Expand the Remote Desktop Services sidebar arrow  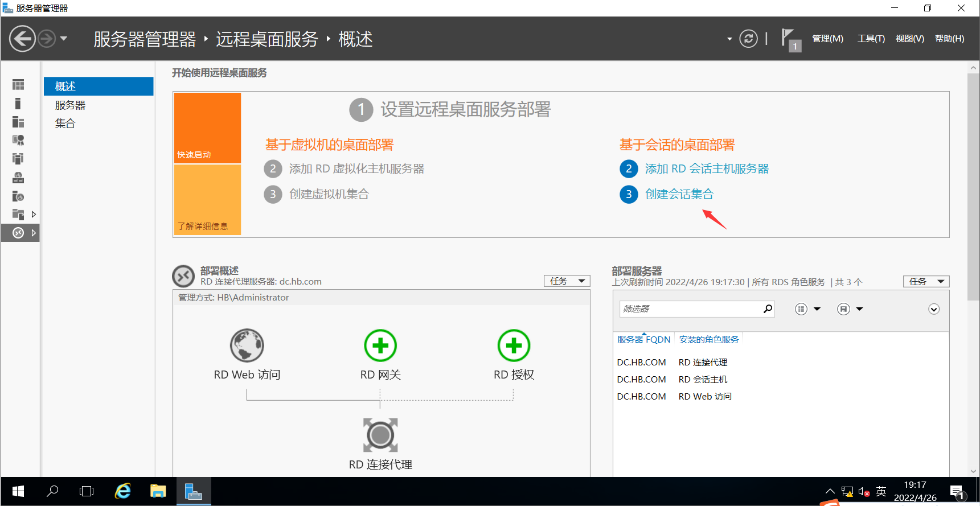tap(34, 233)
